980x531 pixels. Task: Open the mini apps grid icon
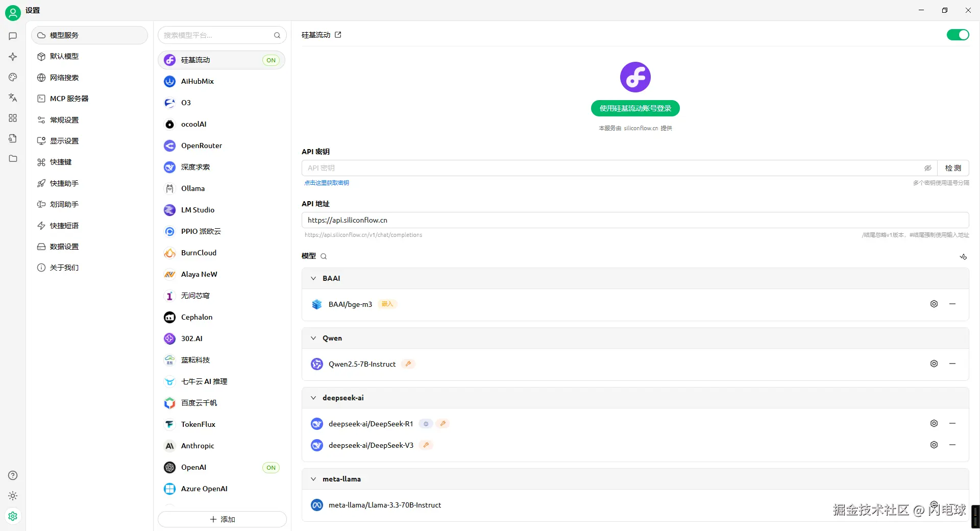[13, 118]
